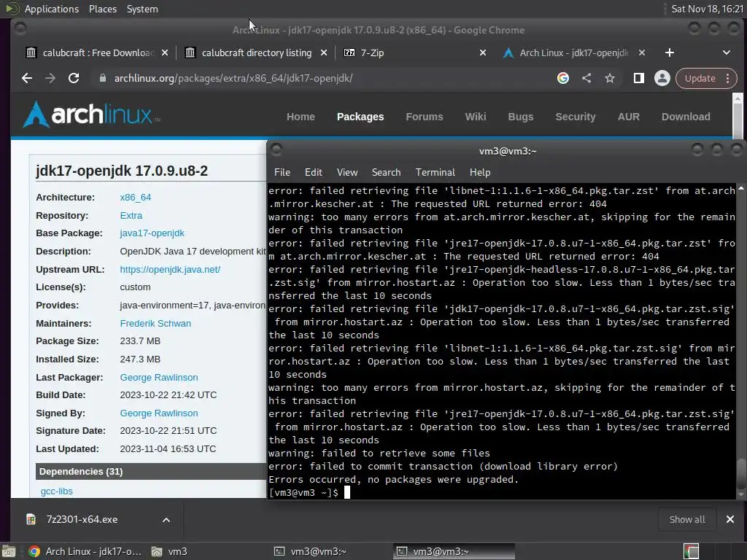Open Bugs in Arch navigation
The height and width of the screenshot is (560, 747).
click(521, 117)
